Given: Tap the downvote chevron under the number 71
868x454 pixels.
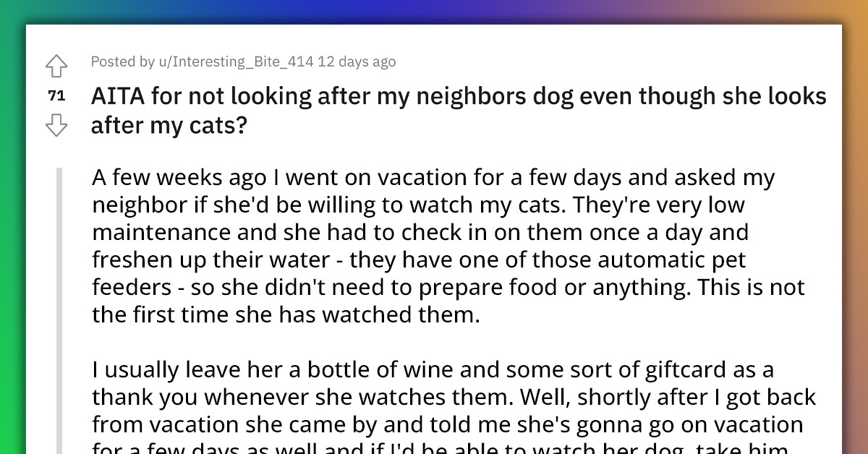Looking at the screenshot, I should point(56,124).
